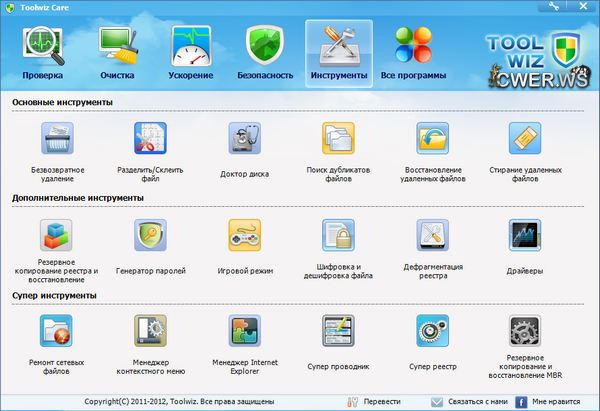600x411 pixels.
Task: Open Генератор паролей
Action: tap(150, 237)
